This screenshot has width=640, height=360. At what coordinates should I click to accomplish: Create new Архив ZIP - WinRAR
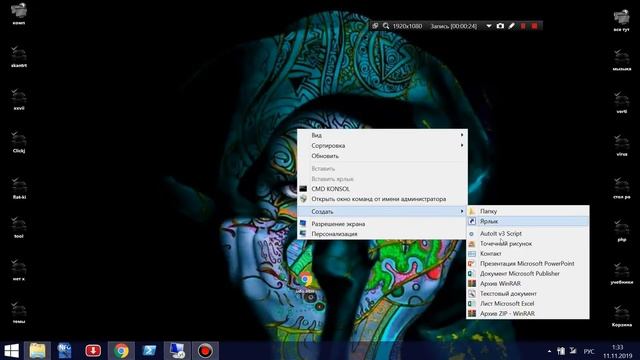tap(528, 313)
